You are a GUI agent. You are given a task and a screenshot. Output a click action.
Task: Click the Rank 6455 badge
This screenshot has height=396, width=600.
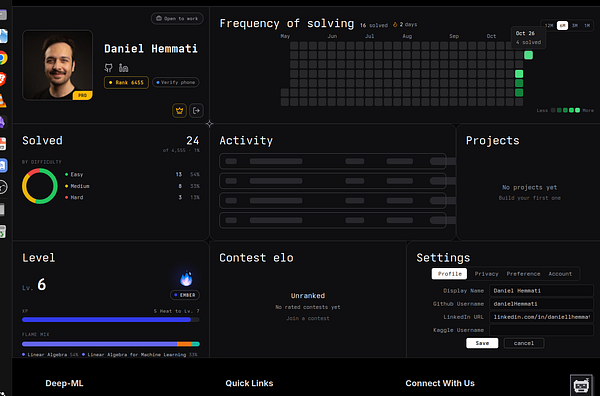pyautogui.click(x=126, y=82)
